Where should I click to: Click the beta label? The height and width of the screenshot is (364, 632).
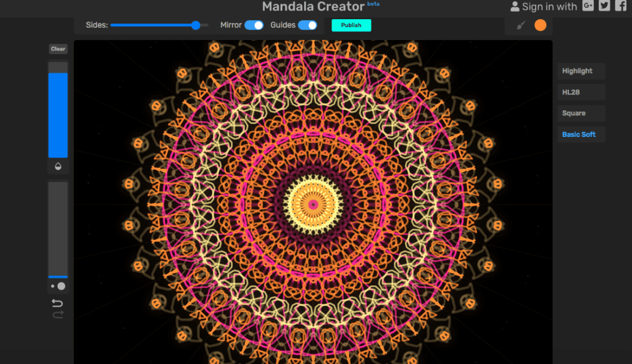click(x=373, y=4)
